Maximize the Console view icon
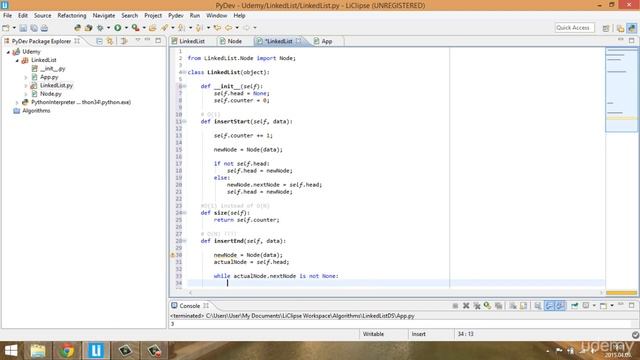The image size is (640, 360). pos(631,305)
